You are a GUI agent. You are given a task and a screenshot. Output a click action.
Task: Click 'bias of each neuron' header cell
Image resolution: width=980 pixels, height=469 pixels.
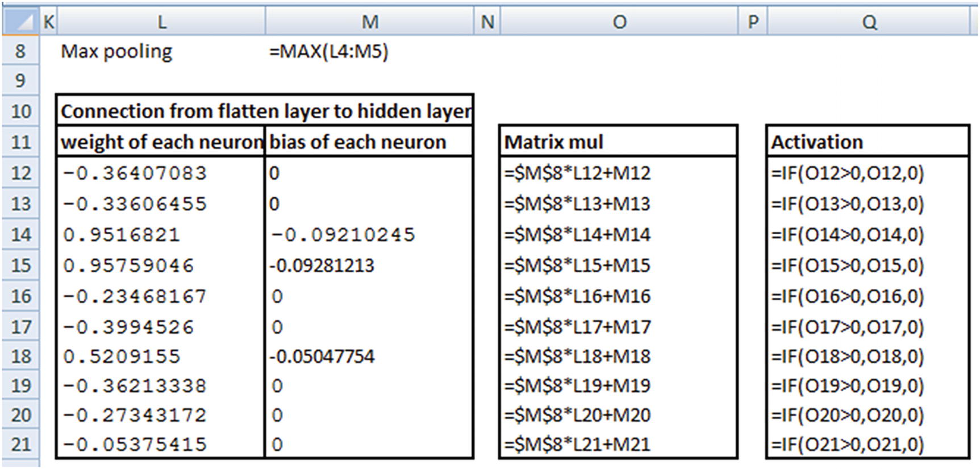click(369, 142)
